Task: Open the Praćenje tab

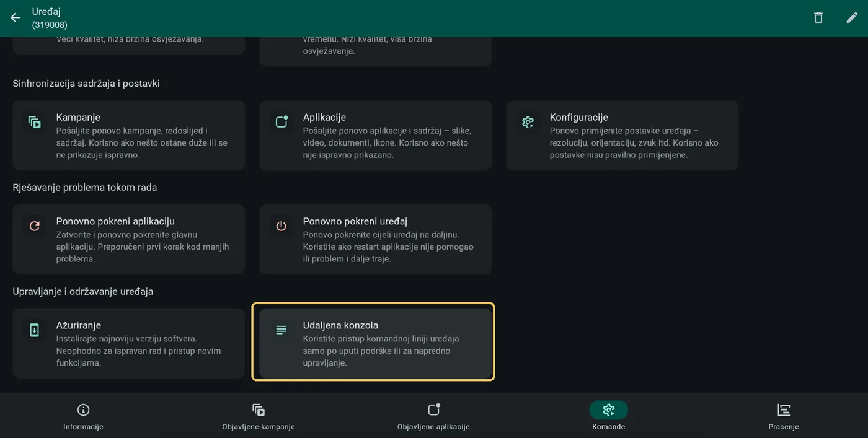Action: click(784, 416)
